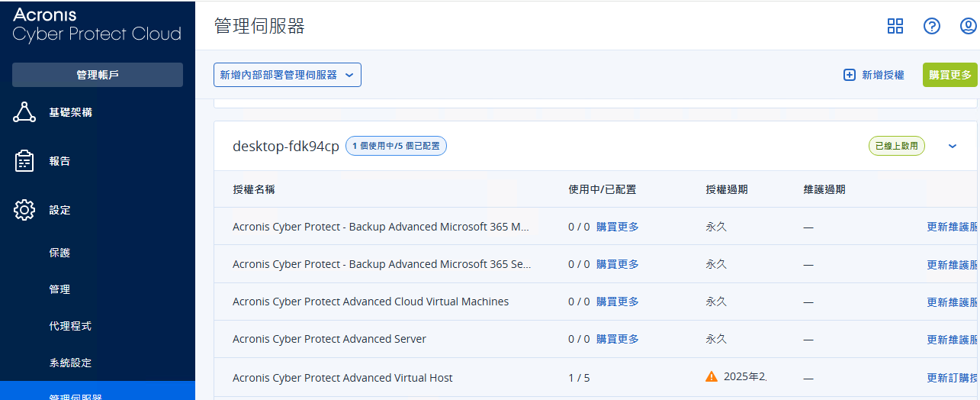
Task: Click the 授權過期 column header
Action: click(x=727, y=189)
